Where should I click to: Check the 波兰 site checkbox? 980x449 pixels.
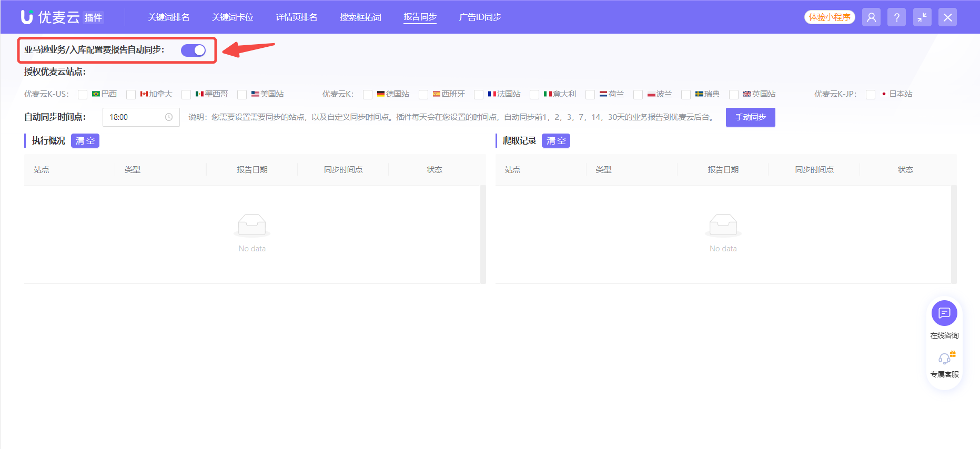(x=638, y=95)
